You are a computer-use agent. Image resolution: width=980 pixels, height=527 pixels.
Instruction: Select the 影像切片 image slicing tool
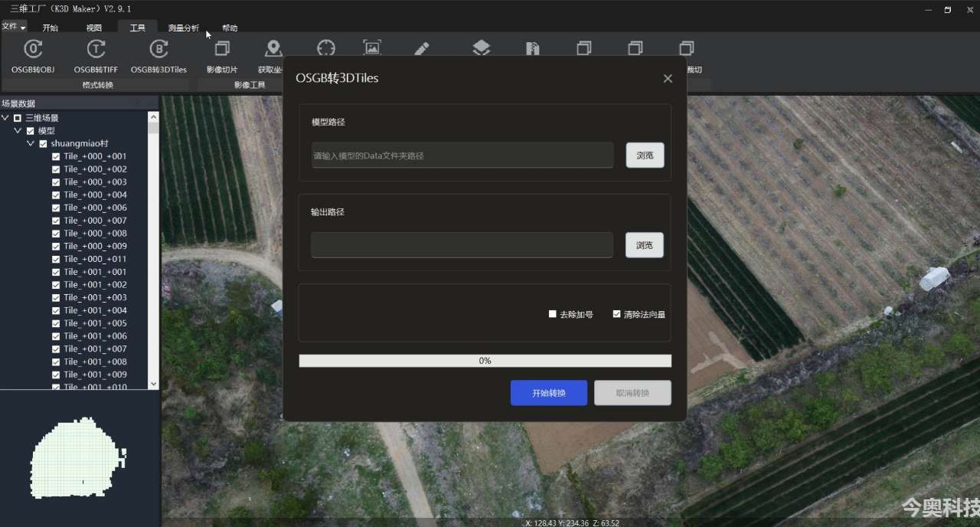[x=221, y=55]
